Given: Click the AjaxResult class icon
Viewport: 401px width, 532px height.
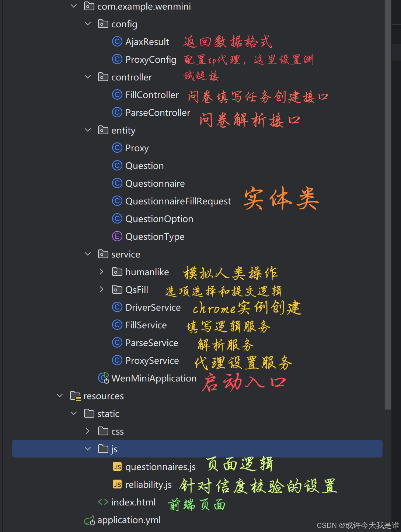Looking at the screenshot, I should click(117, 42).
